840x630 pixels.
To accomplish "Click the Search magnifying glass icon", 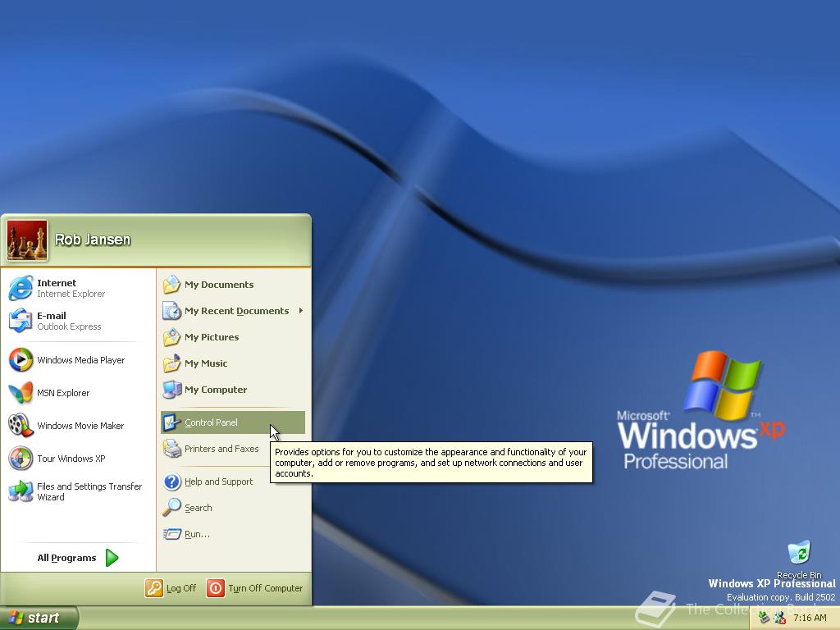I will [172, 507].
